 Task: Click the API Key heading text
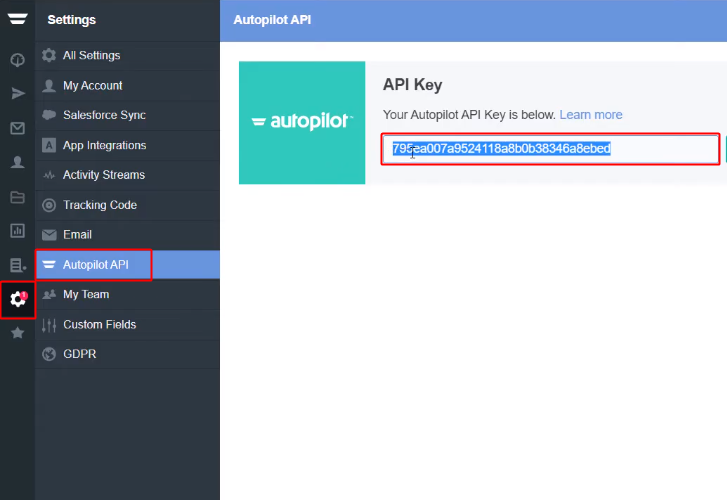[412, 85]
